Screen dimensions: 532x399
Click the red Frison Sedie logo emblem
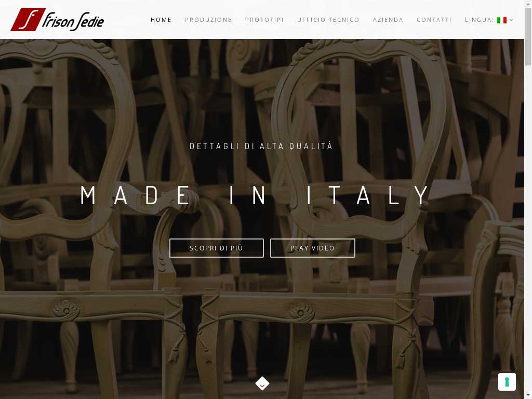pos(28,19)
